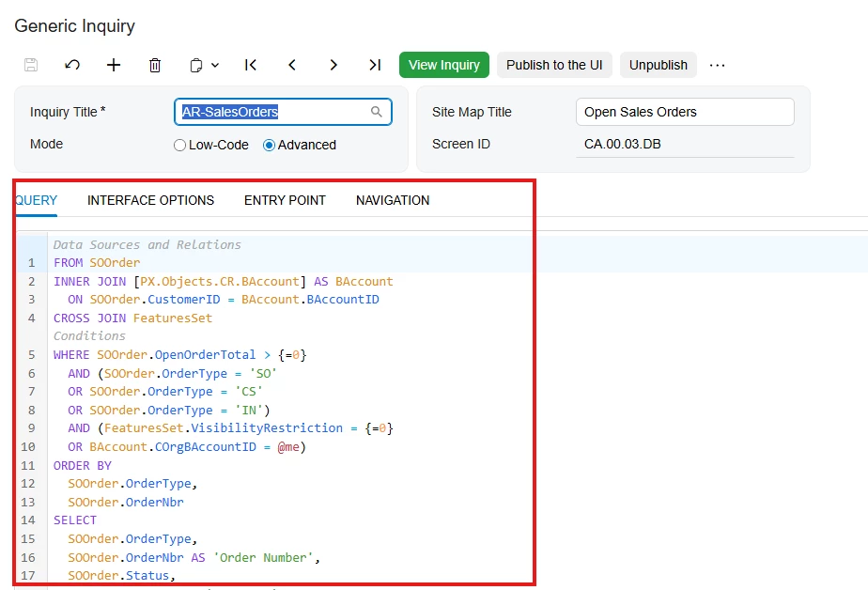Click the View Inquiry button

click(444, 65)
